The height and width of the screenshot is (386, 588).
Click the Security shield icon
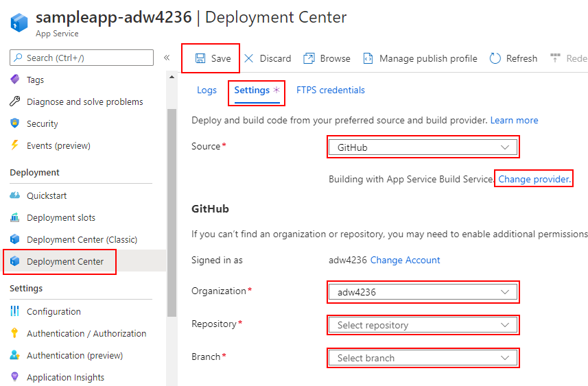point(14,123)
